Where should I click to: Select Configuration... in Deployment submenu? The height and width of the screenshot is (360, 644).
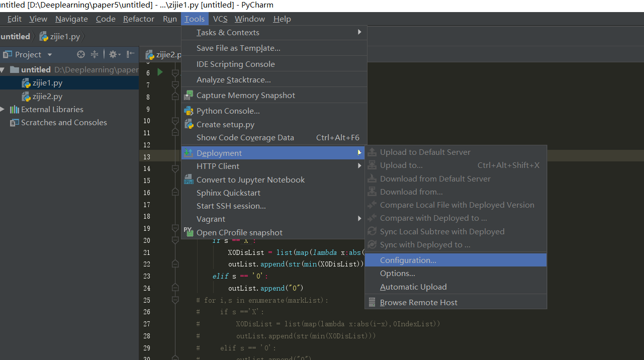pyautogui.click(x=455, y=260)
